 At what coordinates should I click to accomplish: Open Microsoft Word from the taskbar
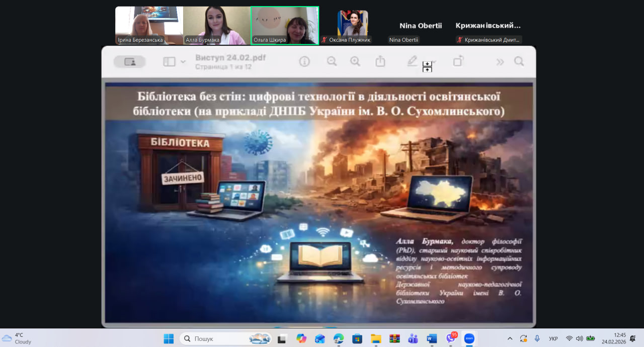(432, 338)
